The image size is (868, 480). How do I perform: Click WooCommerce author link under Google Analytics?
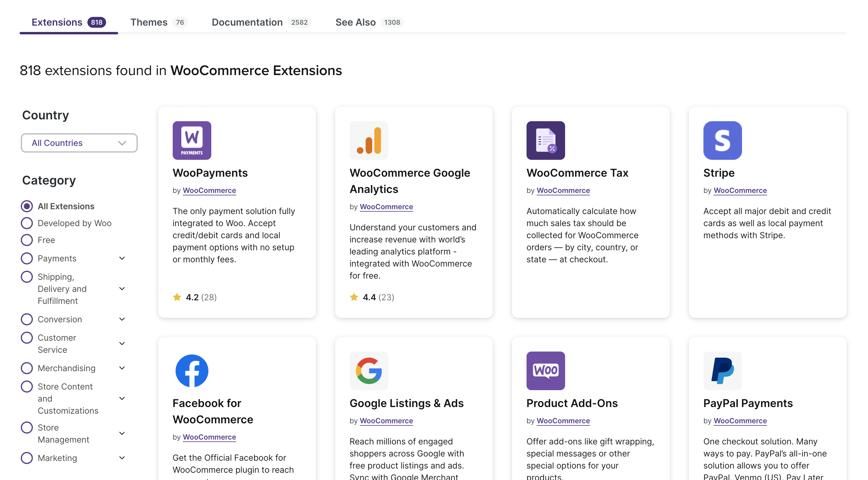pos(386,207)
